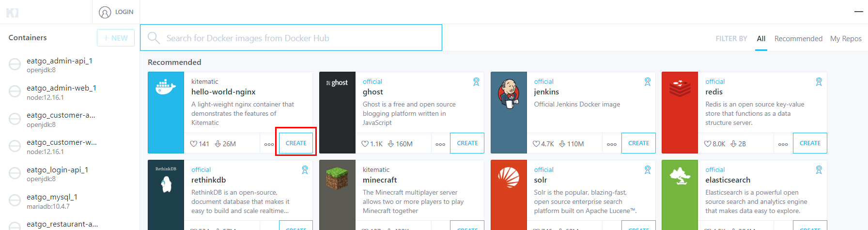Click heart likes icon on jenkins card

(536, 144)
